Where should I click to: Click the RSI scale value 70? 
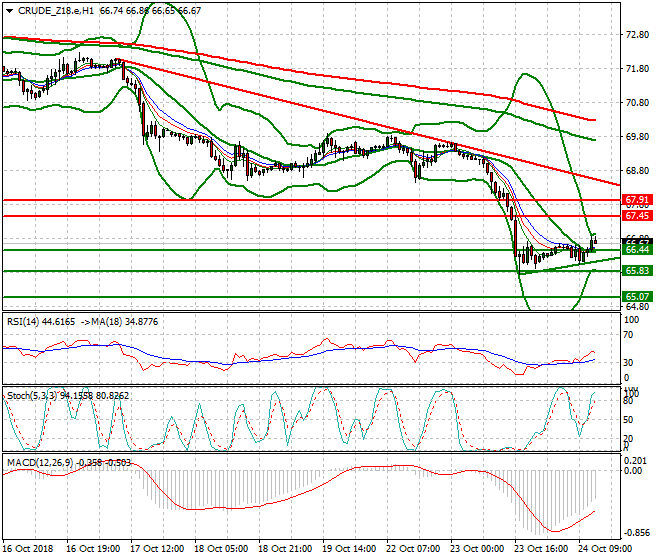click(628, 335)
